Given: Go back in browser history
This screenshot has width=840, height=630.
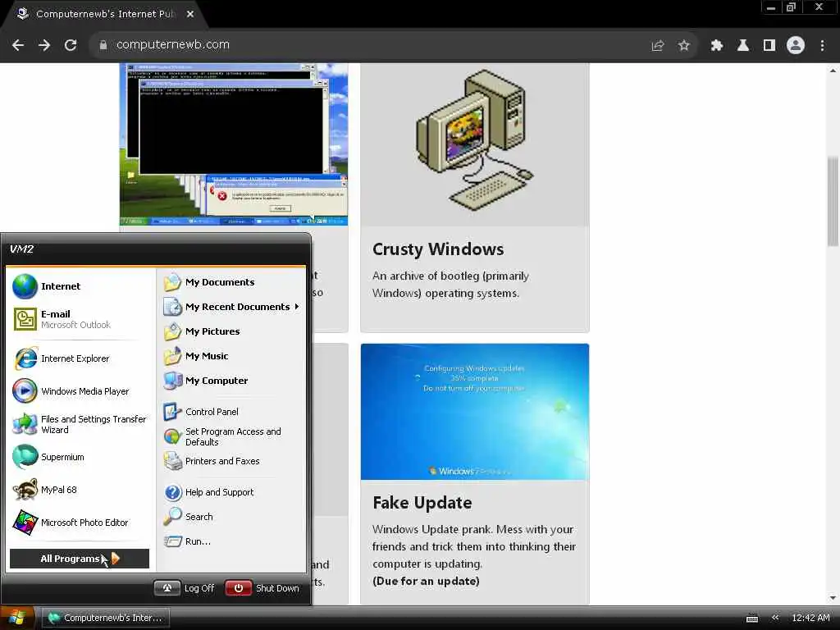Looking at the screenshot, I should click(18, 45).
